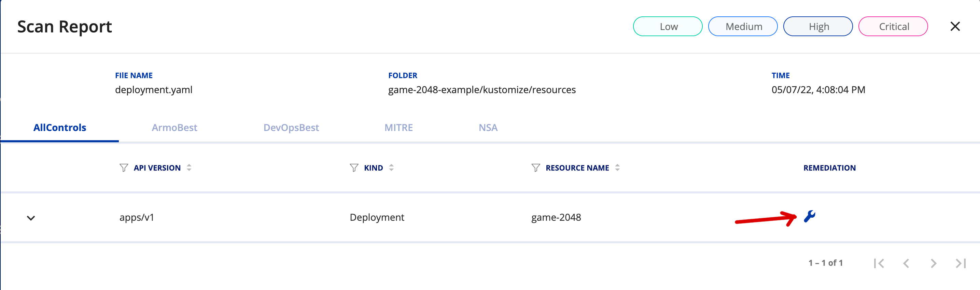The width and height of the screenshot is (980, 290).
Task: Expand the apps/v1 Deployment row
Action: (31, 218)
